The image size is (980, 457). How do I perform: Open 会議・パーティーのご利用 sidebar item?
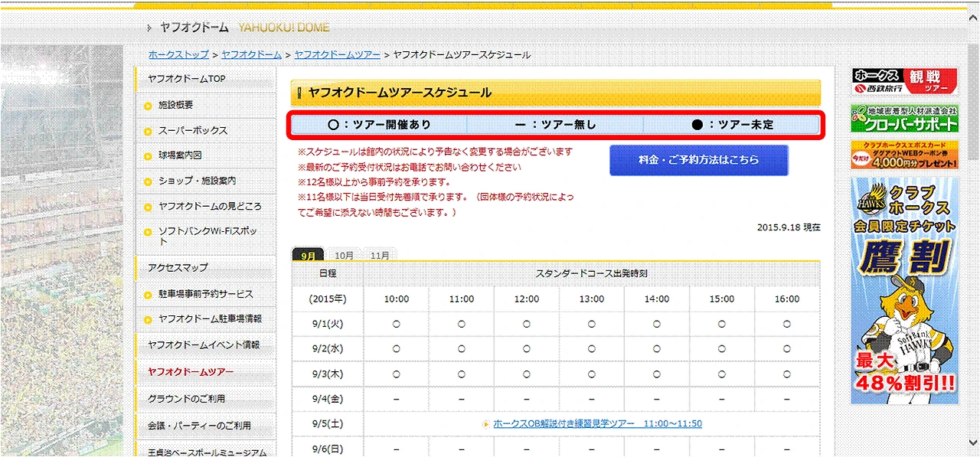[205, 426]
